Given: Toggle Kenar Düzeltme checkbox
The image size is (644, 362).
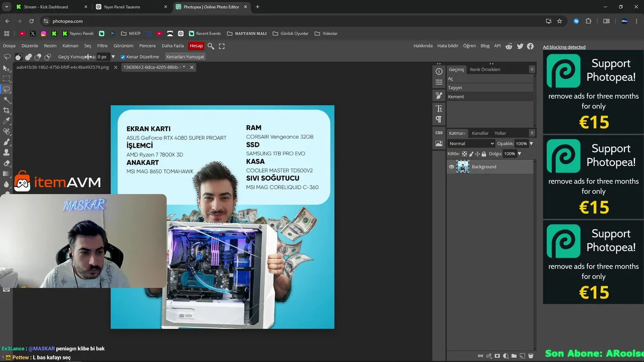Looking at the screenshot, I should click(x=123, y=57).
